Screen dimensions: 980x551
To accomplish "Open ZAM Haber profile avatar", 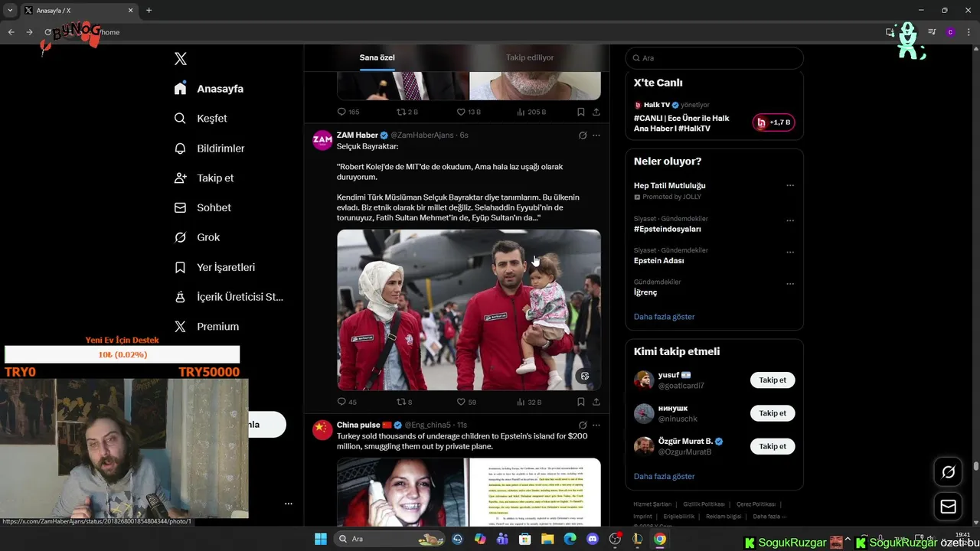I will (x=322, y=140).
